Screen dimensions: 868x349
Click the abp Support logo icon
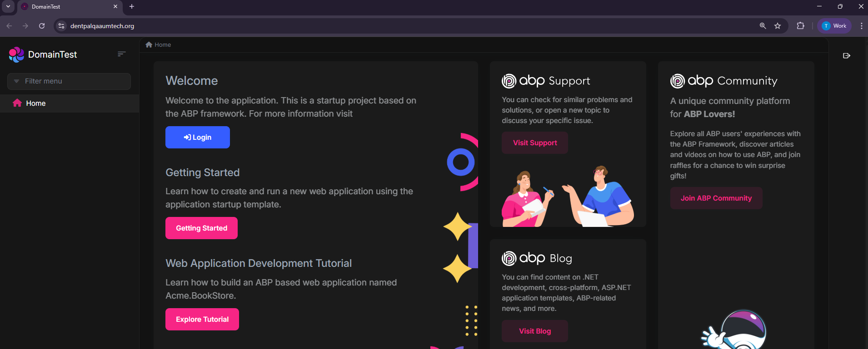point(509,81)
